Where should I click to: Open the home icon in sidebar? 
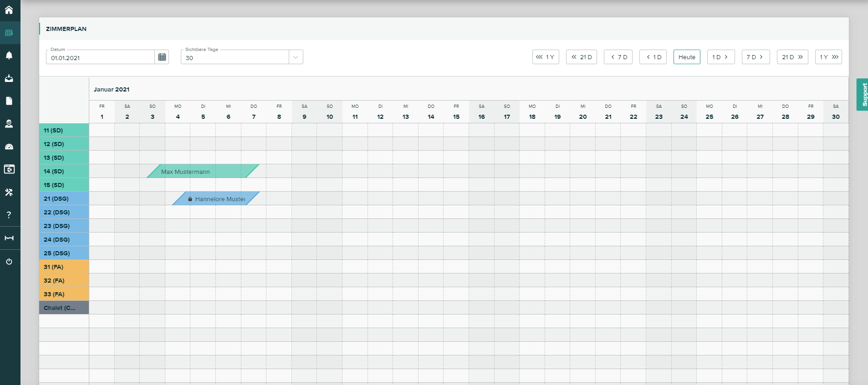9,10
